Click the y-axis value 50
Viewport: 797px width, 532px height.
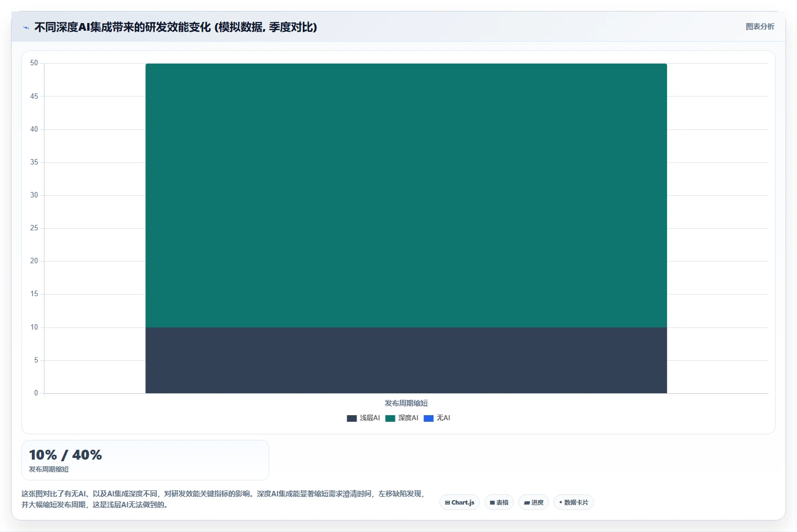coord(34,63)
